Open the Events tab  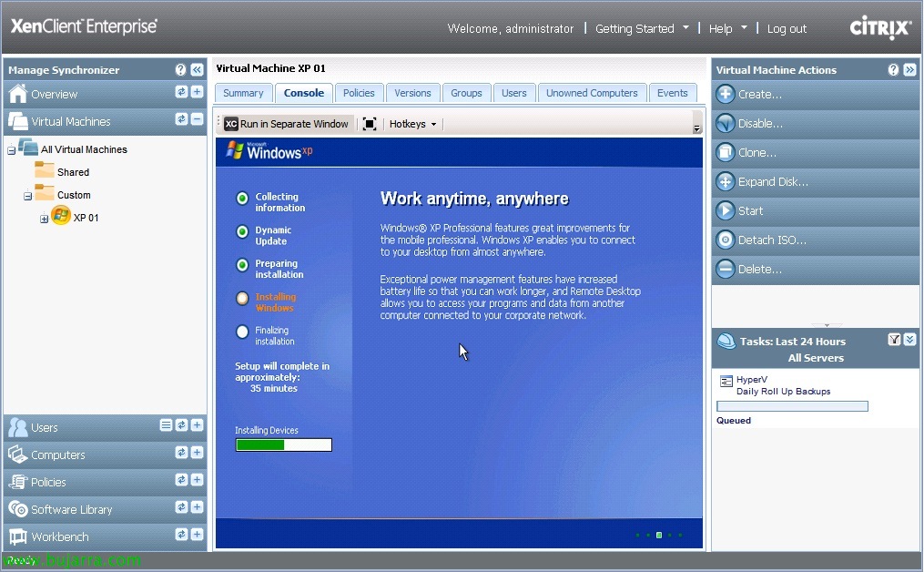(x=673, y=93)
